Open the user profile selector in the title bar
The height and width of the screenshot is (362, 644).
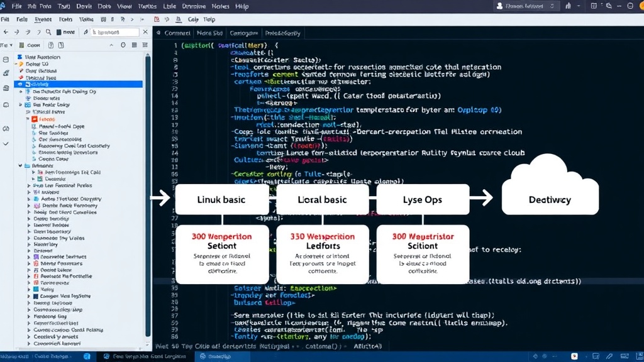pyautogui.click(x=525, y=6)
